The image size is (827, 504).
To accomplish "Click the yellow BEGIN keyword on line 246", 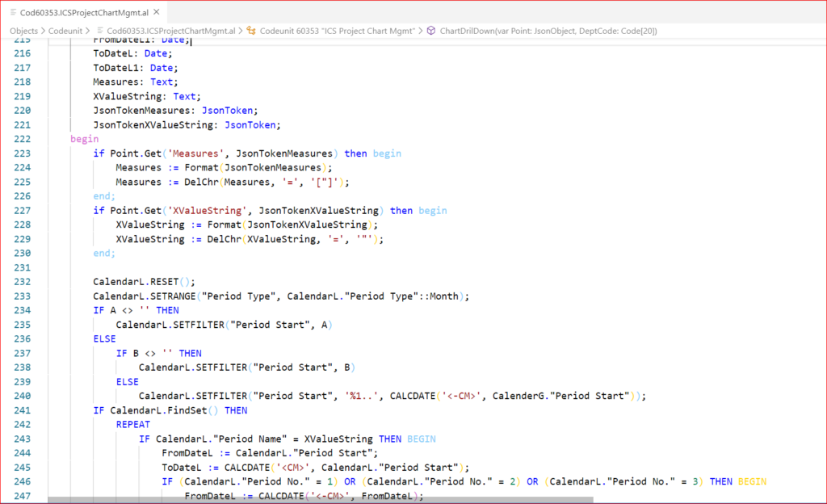I will (752, 481).
